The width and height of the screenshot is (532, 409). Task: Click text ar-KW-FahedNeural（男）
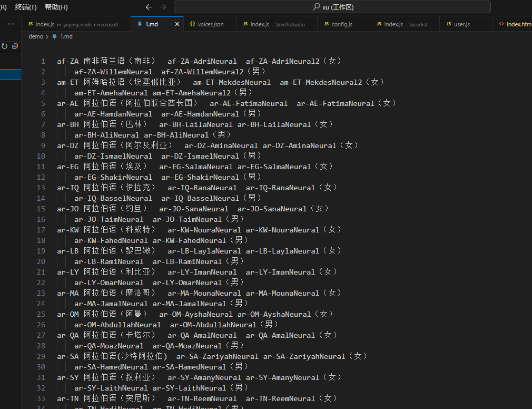click(x=201, y=240)
